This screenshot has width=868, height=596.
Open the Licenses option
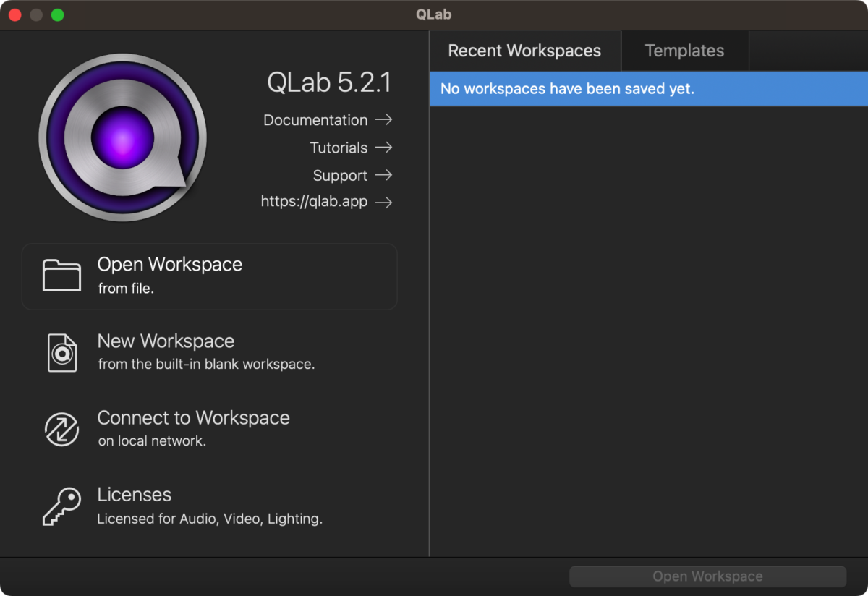click(x=135, y=495)
